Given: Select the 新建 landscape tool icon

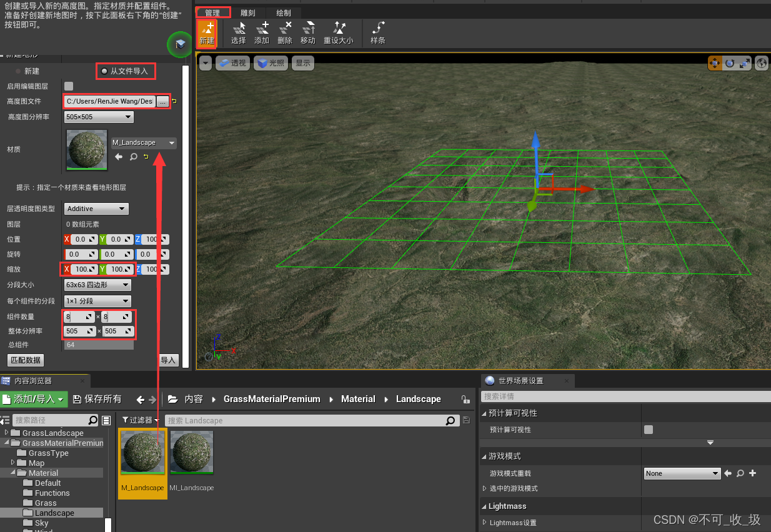Looking at the screenshot, I should 207,34.
